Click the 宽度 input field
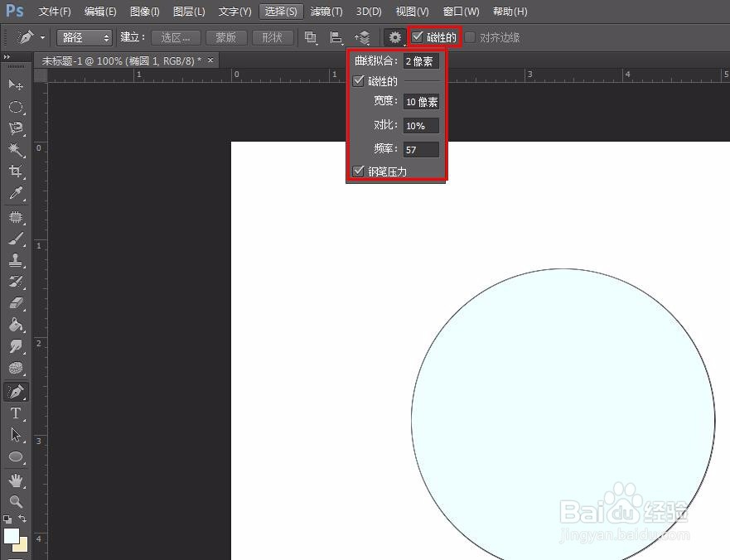The width and height of the screenshot is (730, 560). [421, 102]
